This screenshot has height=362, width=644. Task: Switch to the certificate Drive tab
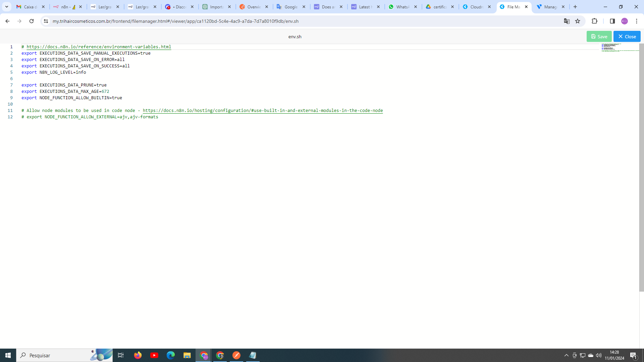tap(439, 7)
